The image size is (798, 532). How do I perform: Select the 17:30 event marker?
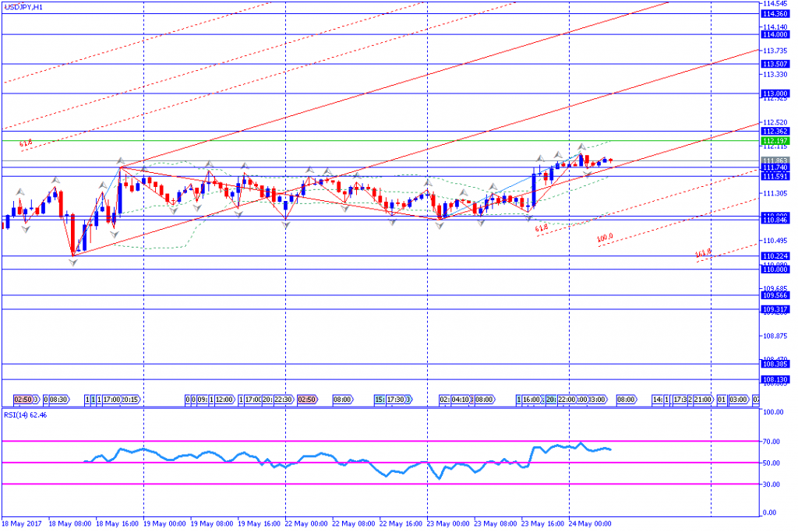[x=397, y=400]
